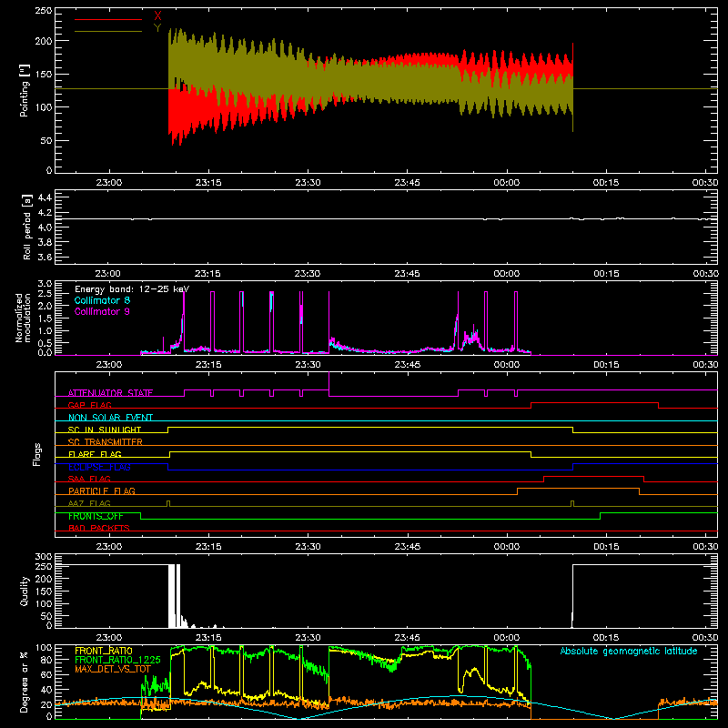Select the ECLIPSE_FLAG label
The image size is (728, 728).
coord(99,467)
